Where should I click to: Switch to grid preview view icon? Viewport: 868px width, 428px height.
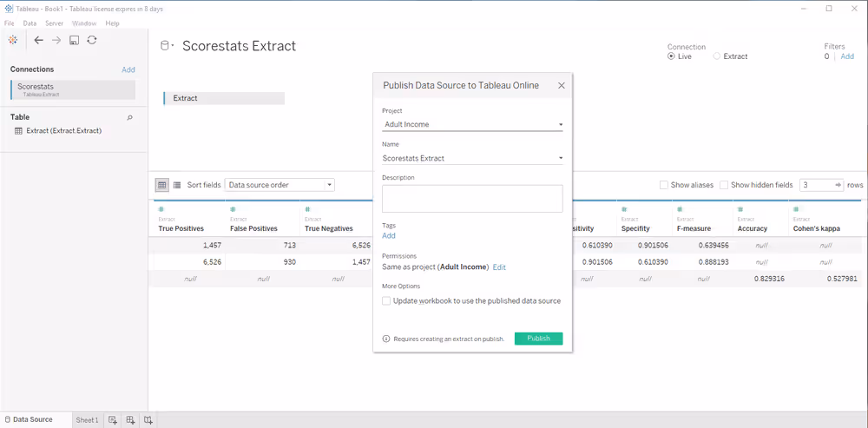[161, 185]
